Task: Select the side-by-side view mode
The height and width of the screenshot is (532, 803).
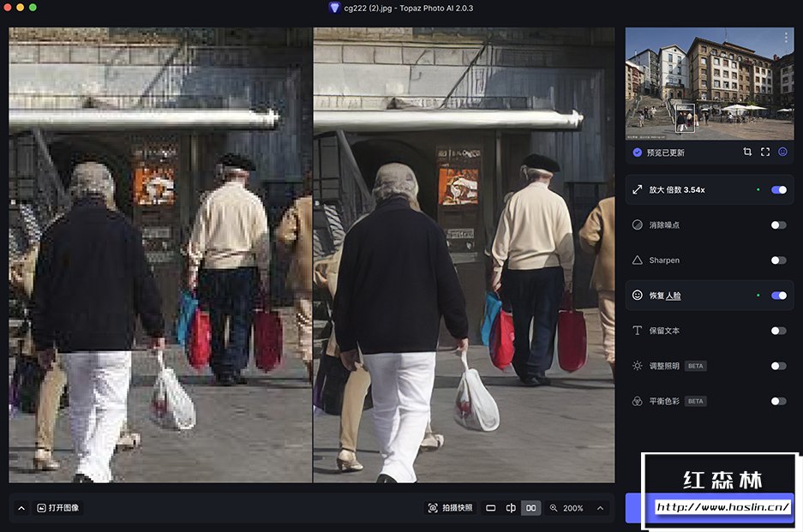Action: click(531, 508)
